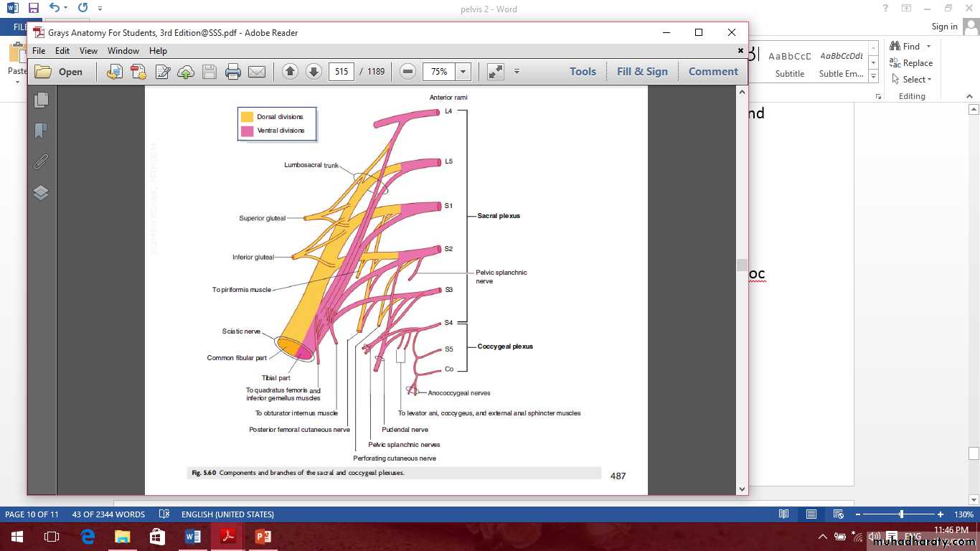Screen dimensions: 980x551
Task: Click the Print icon in Adobe Reader toolbar
Action: pos(232,72)
